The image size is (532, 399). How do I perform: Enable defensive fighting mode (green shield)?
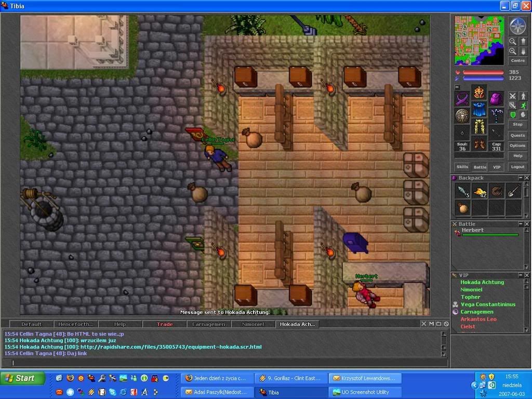[513, 115]
